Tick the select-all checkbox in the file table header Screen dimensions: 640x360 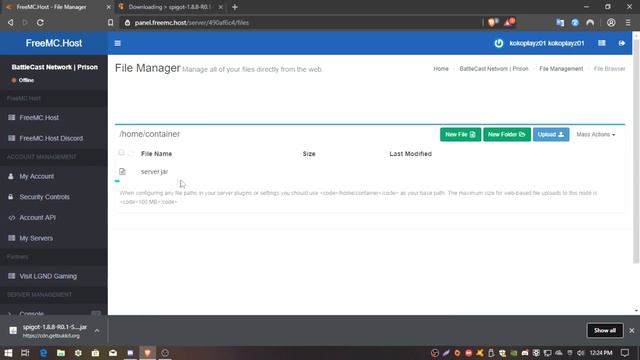point(121,153)
